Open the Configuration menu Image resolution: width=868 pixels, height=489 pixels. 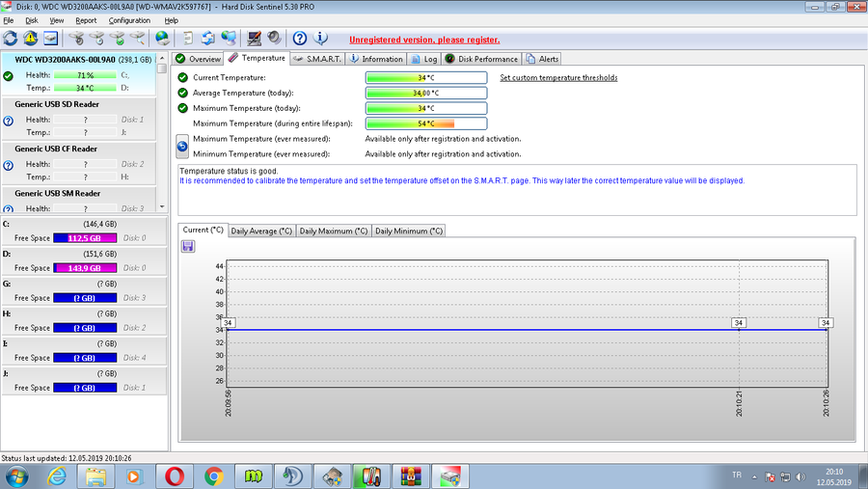[129, 20]
